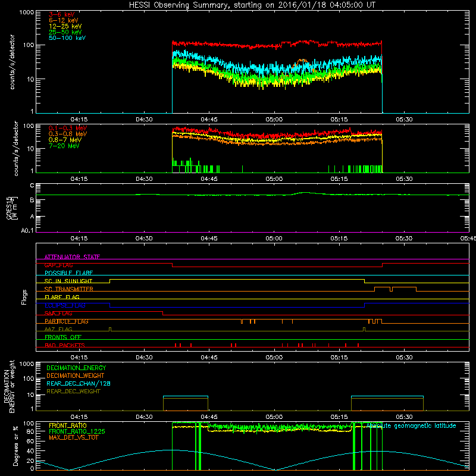Pick the SC_IN_SUNLIGHT flag label

coord(68,281)
